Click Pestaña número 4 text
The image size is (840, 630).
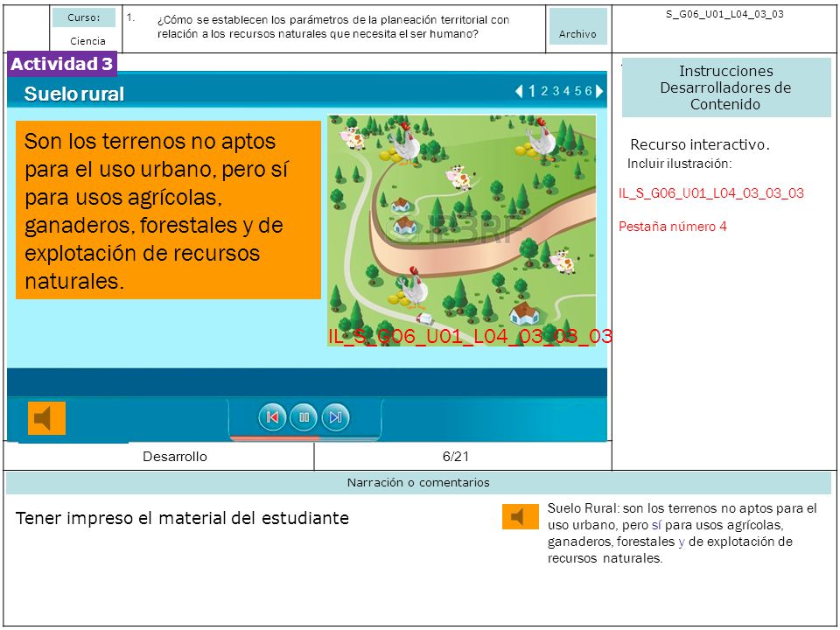(672, 227)
